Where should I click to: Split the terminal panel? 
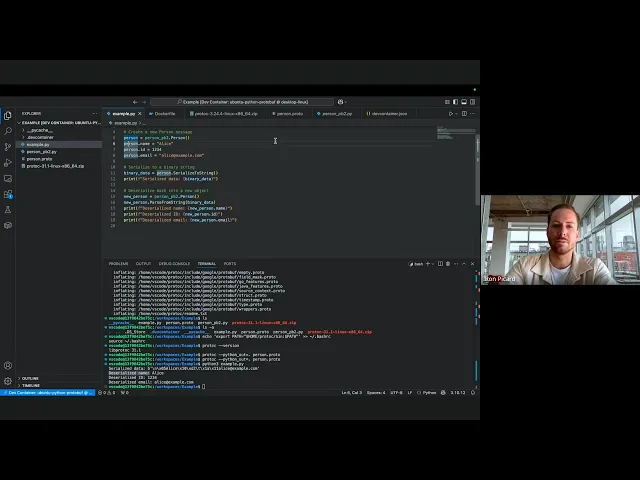(x=440, y=264)
